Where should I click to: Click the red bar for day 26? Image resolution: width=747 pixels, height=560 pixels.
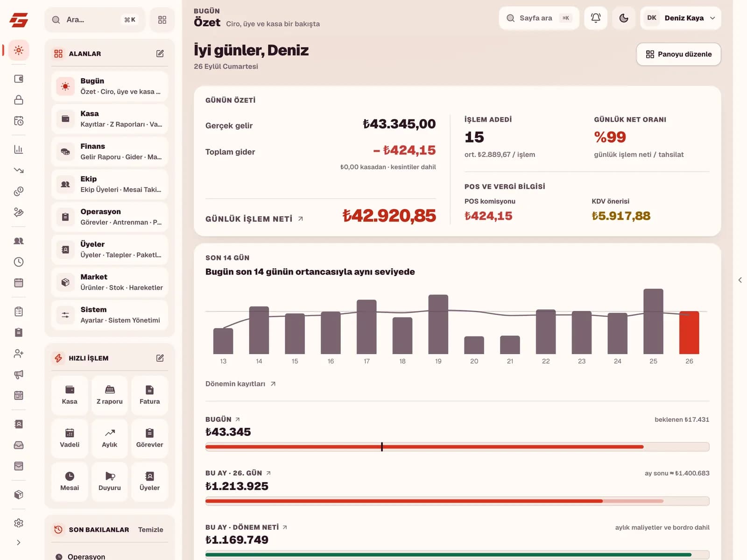pyautogui.click(x=689, y=332)
